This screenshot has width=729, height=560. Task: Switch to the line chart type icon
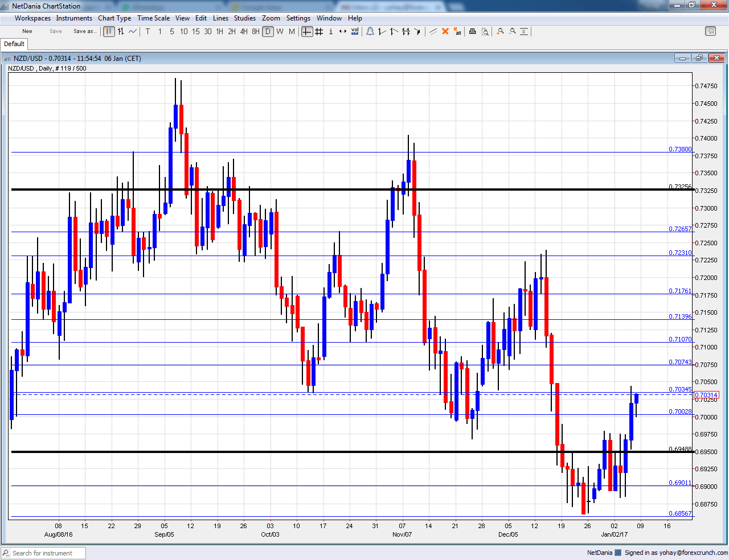click(133, 32)
